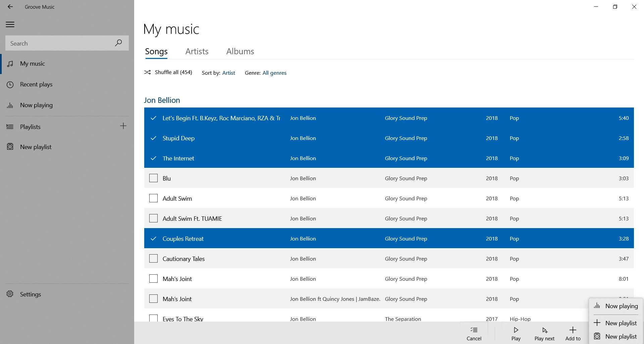Image resolution: width=644 pixels, height=344 pixels.
Task: Click the Play next button
Action: (x=544, y=334)
